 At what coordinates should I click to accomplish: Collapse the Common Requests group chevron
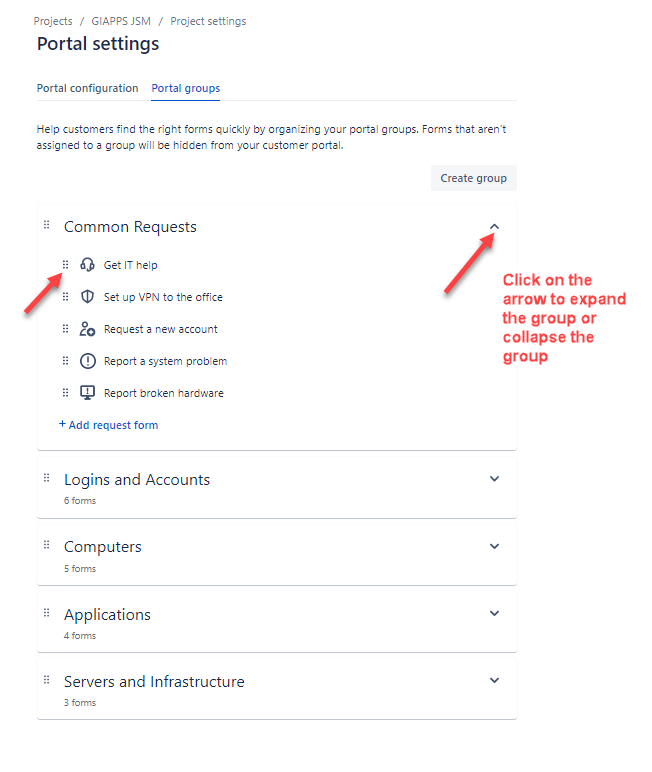tap(494, 226)
